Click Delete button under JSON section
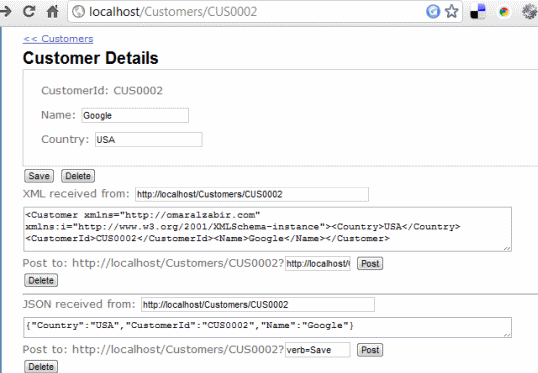The width and height of the screenshot is (538, 373). pos(41,366)
